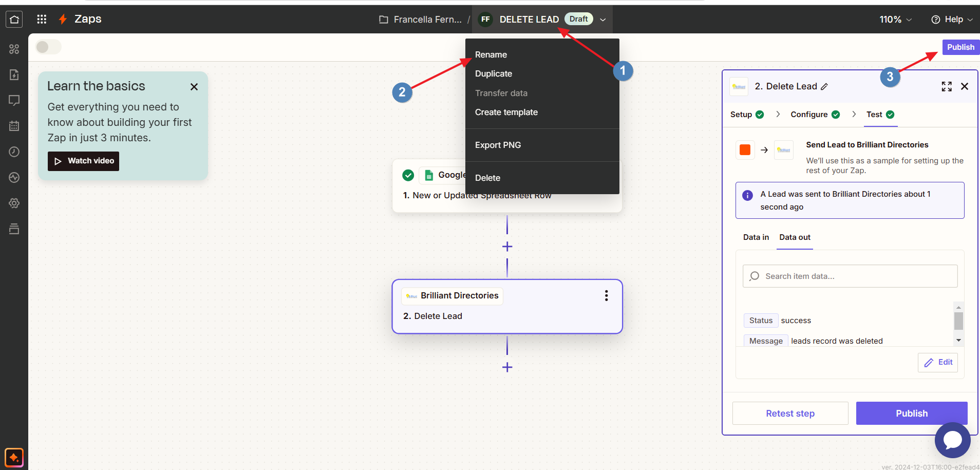Open the apps grid launcher
The image size is (980, 470).
click(42, 20)
